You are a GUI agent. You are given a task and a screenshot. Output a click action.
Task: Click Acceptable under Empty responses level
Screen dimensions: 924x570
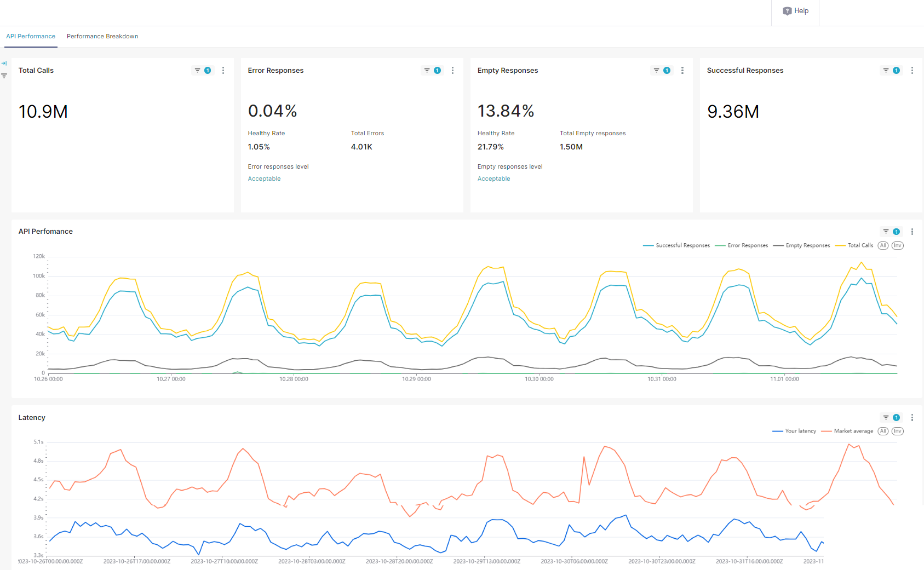[x=493, y=179]
